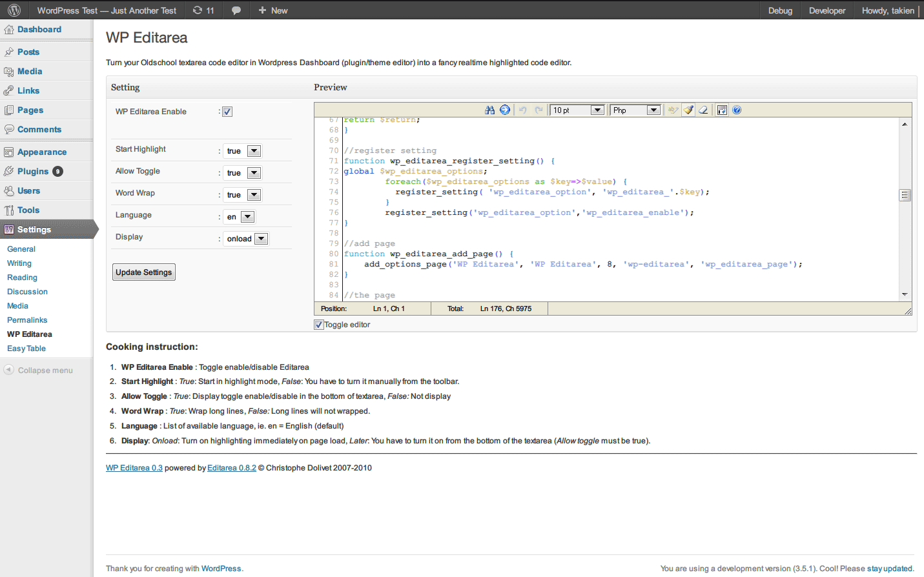924x577 pixels.
Task: Click the Settings icon in sidebar
Action: click(x=9, y=230)
